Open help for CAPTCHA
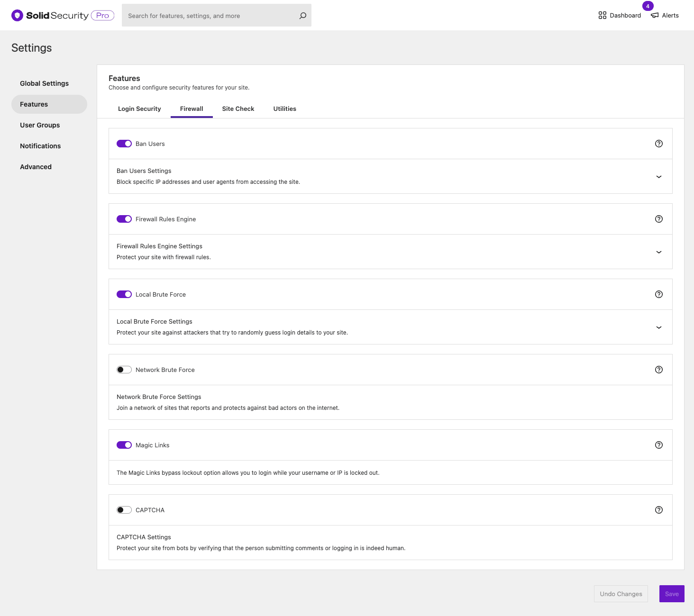The image size is (694, 616). tap(659, 510)
